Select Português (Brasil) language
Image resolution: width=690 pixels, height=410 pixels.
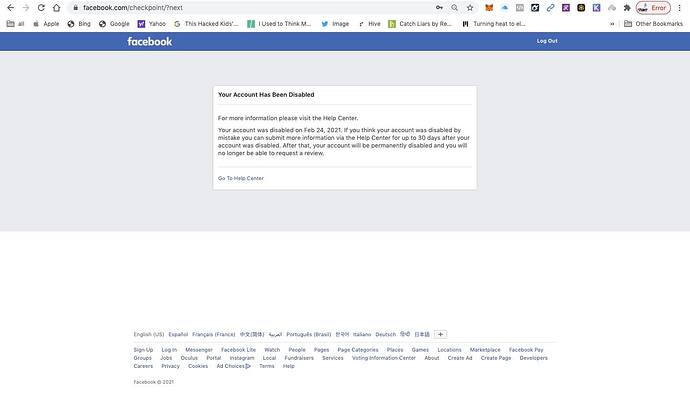point(308,334)
